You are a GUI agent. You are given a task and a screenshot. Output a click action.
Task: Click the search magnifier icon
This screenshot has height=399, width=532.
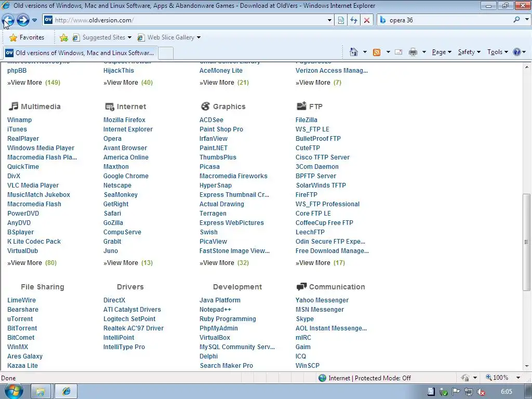coord(516,20)
